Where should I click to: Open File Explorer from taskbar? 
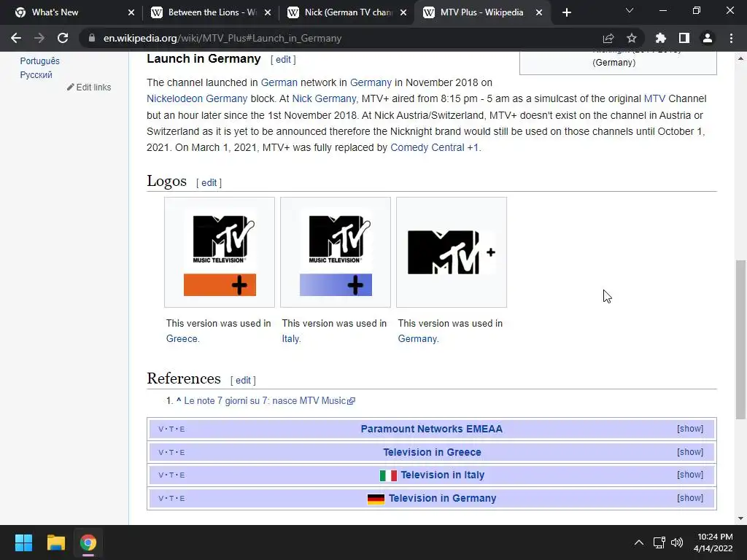click(x=55, y=542)
